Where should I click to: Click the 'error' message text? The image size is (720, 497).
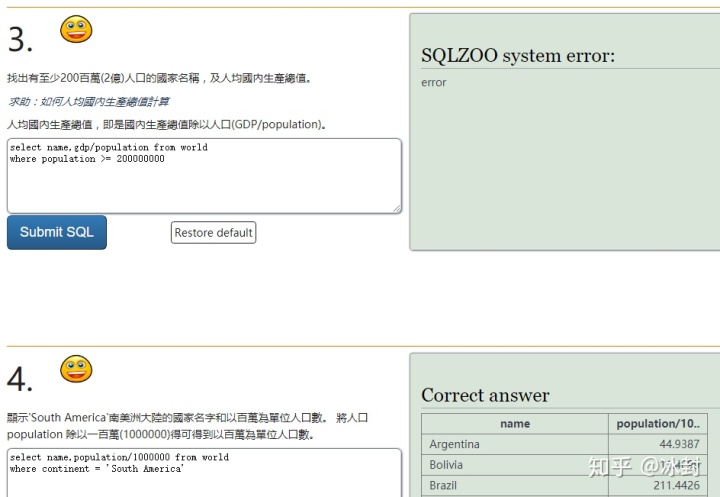(x=433, y=83)
